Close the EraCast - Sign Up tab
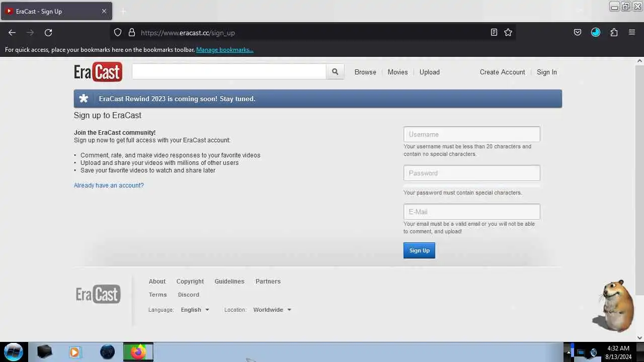 tap(104, 11)
